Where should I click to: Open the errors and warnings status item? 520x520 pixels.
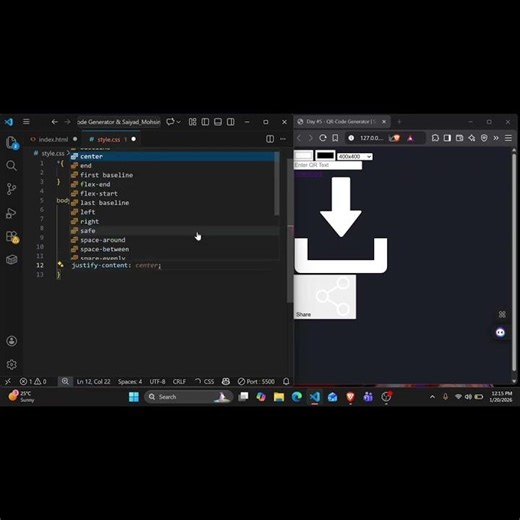click(33, 381)
